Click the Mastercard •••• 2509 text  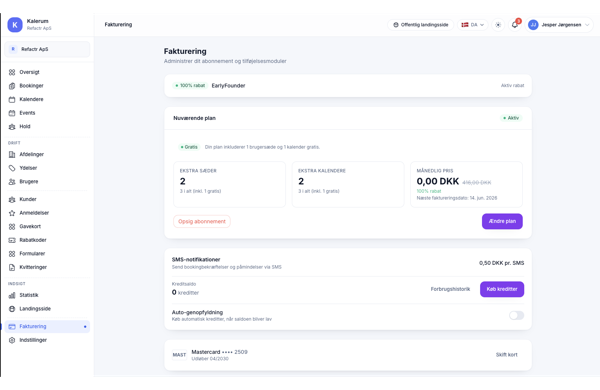click(x=219, y=352)
